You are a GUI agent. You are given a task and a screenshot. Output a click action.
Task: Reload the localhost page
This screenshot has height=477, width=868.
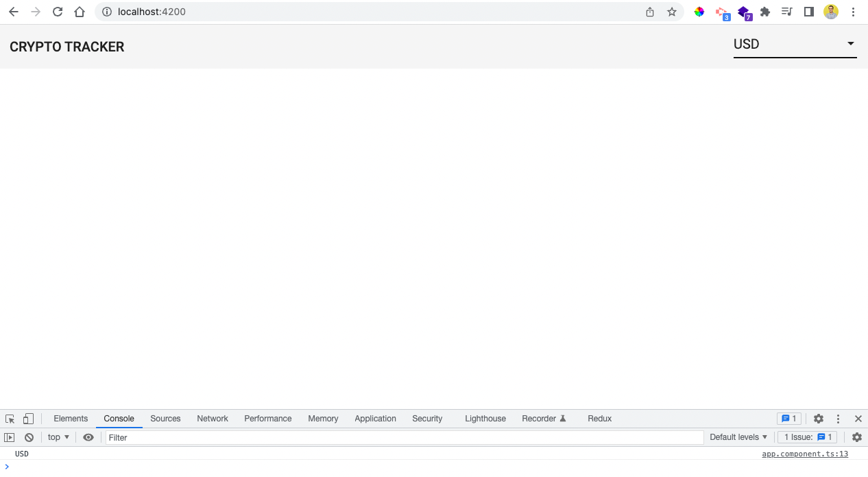click(58, 12)
